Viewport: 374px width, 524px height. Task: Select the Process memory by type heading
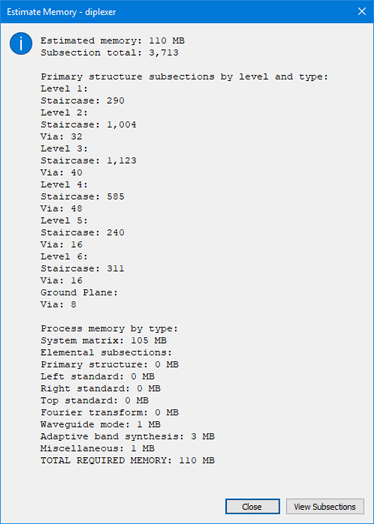coord(110,329)
